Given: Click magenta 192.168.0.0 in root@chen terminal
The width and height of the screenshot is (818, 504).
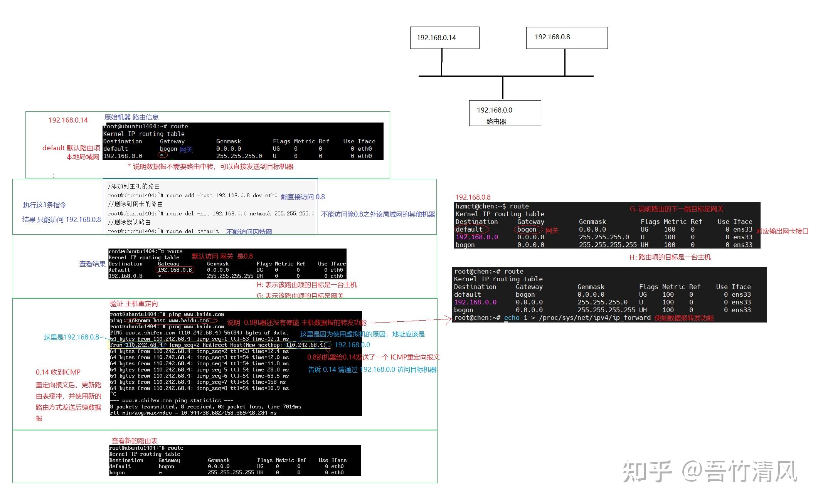Looking at the screenshot, I should [476, 302].
